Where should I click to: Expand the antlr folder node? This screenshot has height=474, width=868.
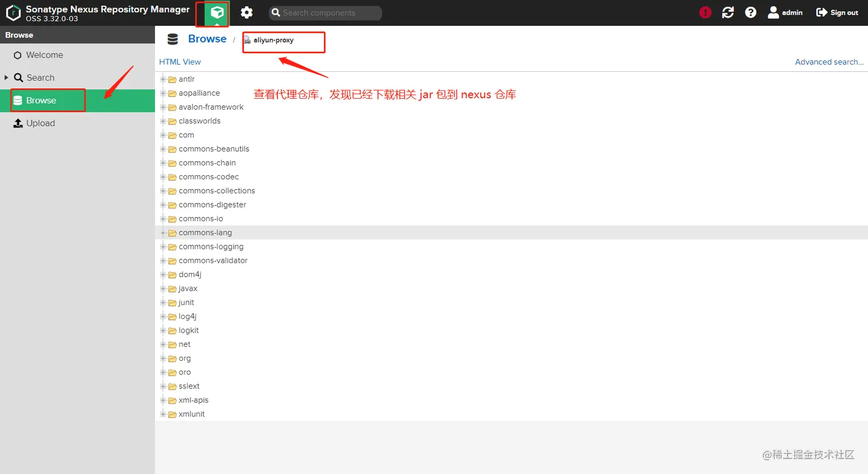click(163, 79)
